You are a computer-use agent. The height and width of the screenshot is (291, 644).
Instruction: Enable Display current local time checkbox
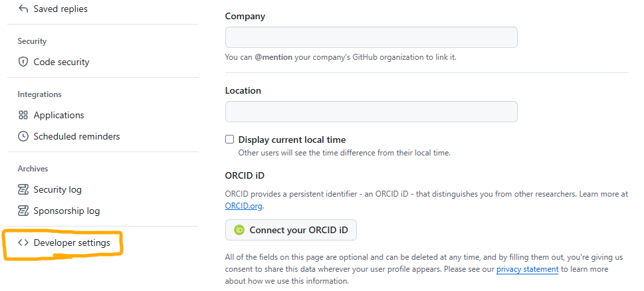pyautogui.click(x=229, y=140)
